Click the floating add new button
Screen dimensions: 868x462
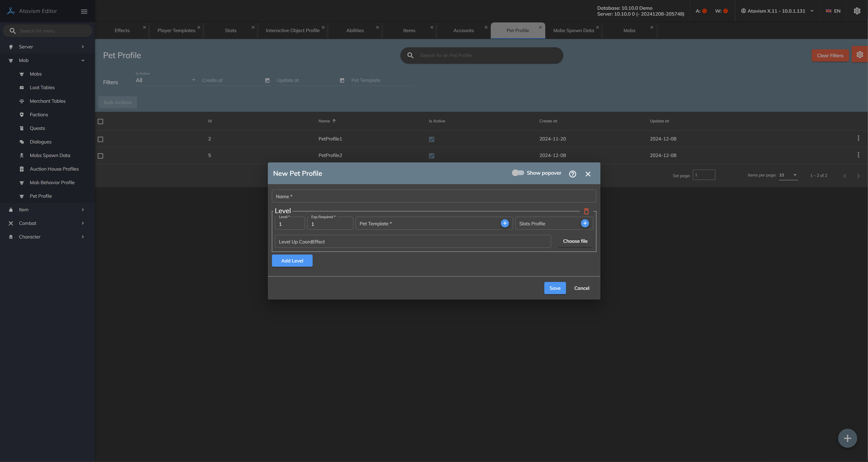tap(847, 438)
